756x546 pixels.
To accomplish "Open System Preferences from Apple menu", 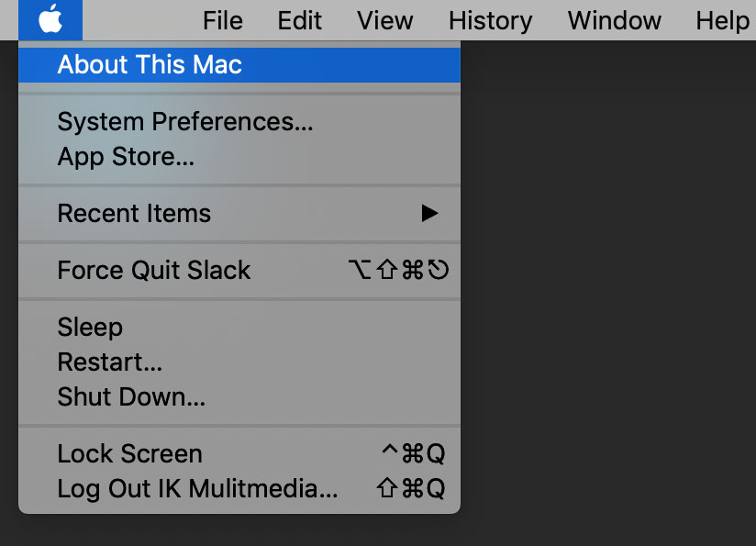I will 185,122.
